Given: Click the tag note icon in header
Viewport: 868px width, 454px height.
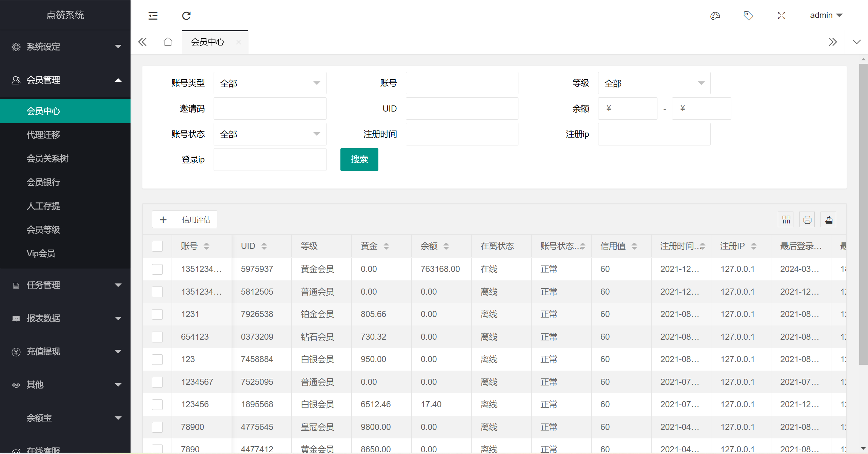Looking at the screenshot, I should click(x=748, y=16).
